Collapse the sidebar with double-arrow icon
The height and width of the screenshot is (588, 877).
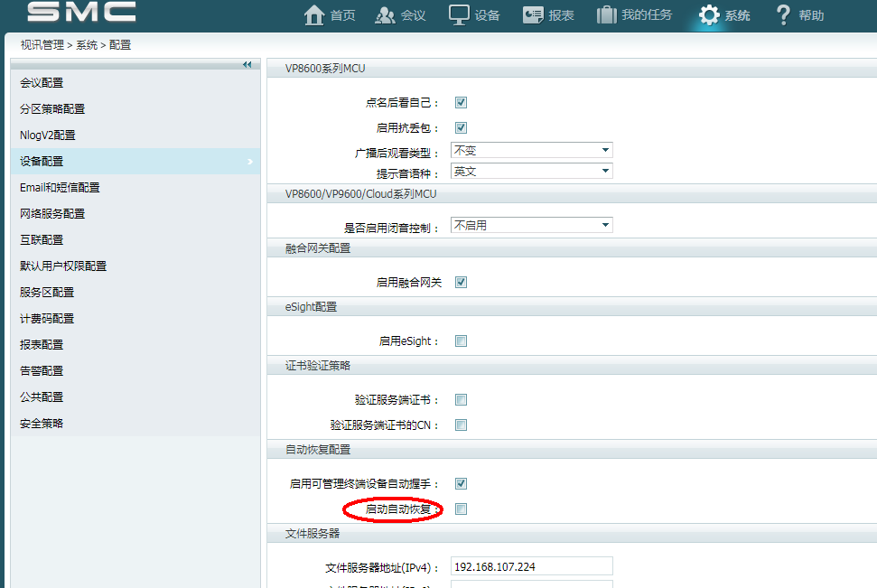tap(247, 64)
